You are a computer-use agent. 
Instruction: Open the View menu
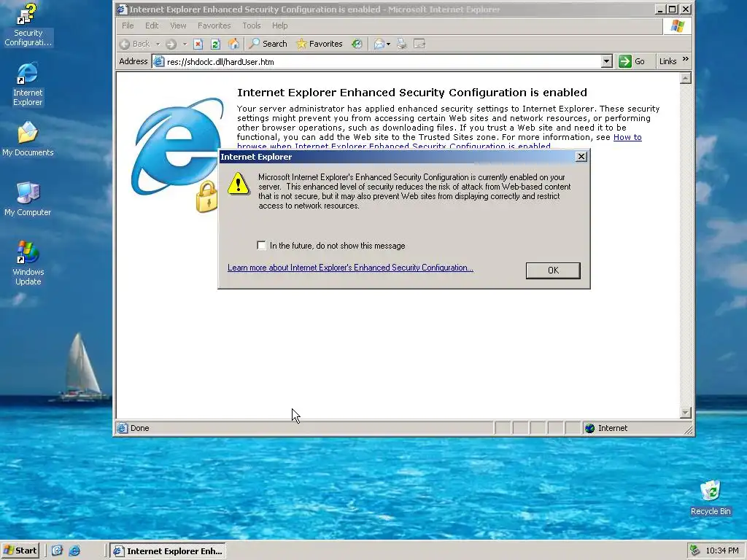[178, 26]
